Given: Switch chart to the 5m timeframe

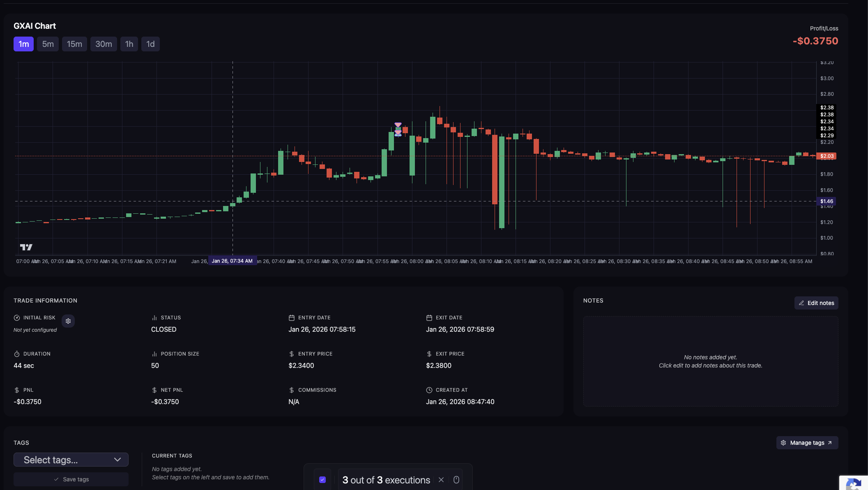Looking at the screenshot, I should (x=48, y=44).
